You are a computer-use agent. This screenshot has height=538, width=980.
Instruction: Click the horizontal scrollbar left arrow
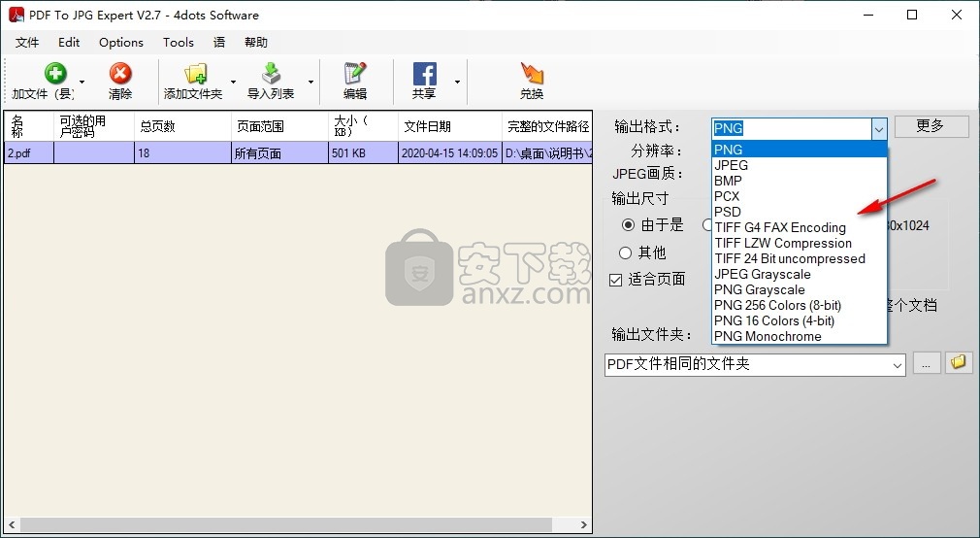click(12, 524)
